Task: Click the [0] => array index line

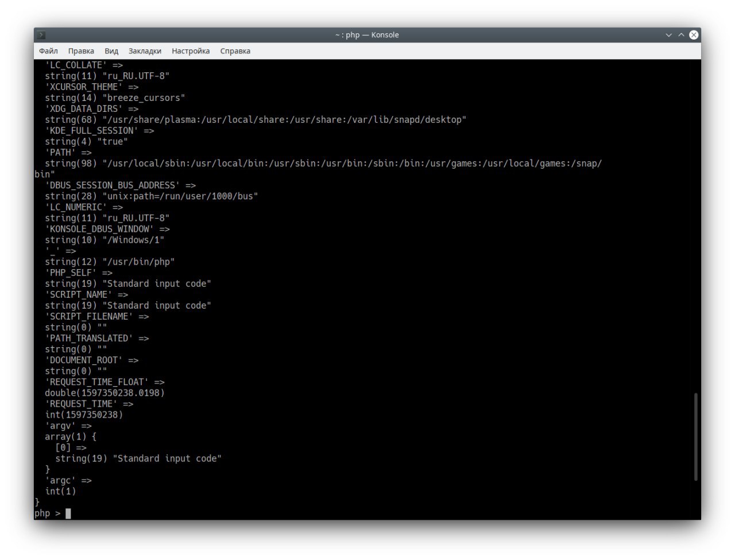Action: [x=71, y=448]
